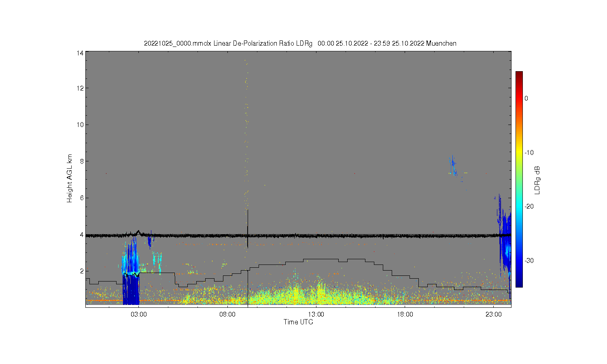Click the height tick label 12
This screenshot has width=607, height=364.
[80, 88]
